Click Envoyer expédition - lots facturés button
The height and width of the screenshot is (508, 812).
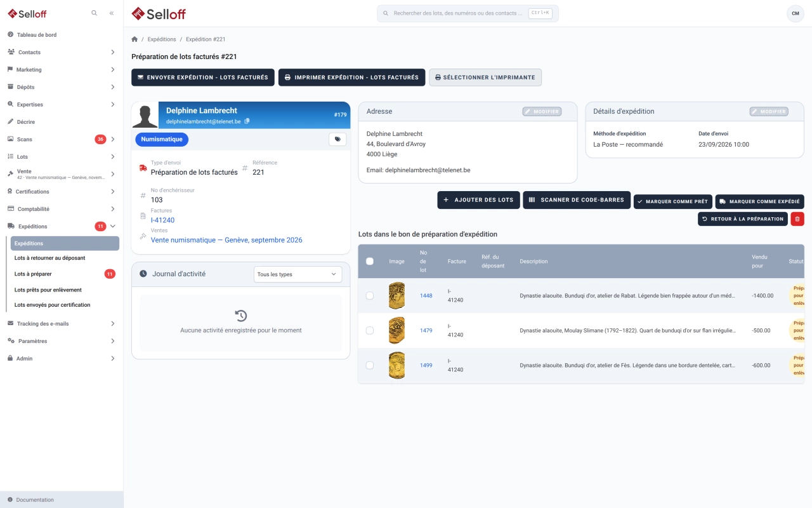(203, 77)
